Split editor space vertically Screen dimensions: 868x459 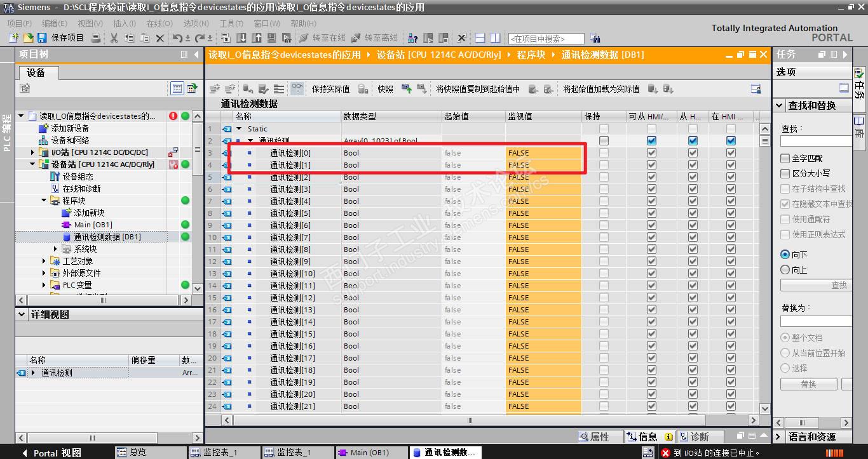[x=496, y=38]
